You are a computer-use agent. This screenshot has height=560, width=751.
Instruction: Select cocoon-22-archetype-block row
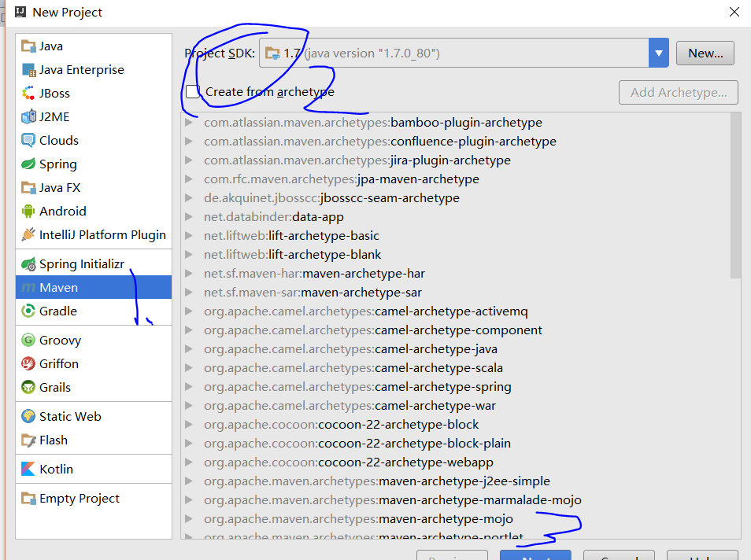click(x=456, y=425)
